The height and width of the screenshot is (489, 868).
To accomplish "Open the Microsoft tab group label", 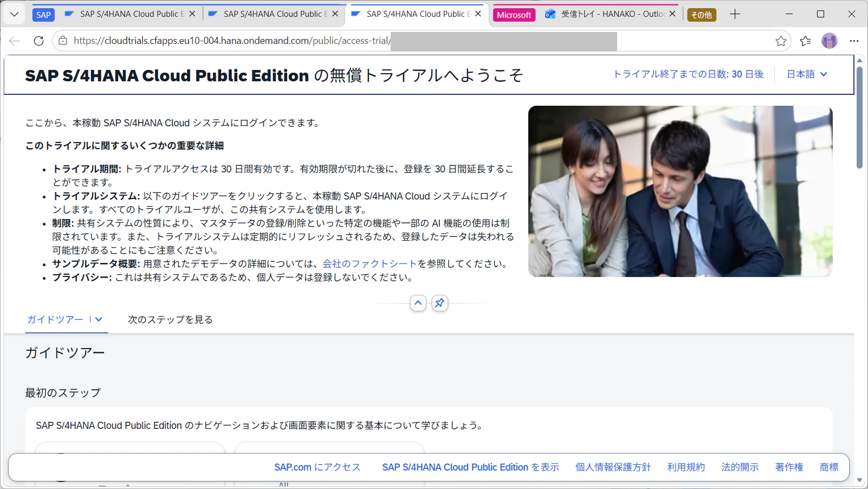I will point(514,15).
